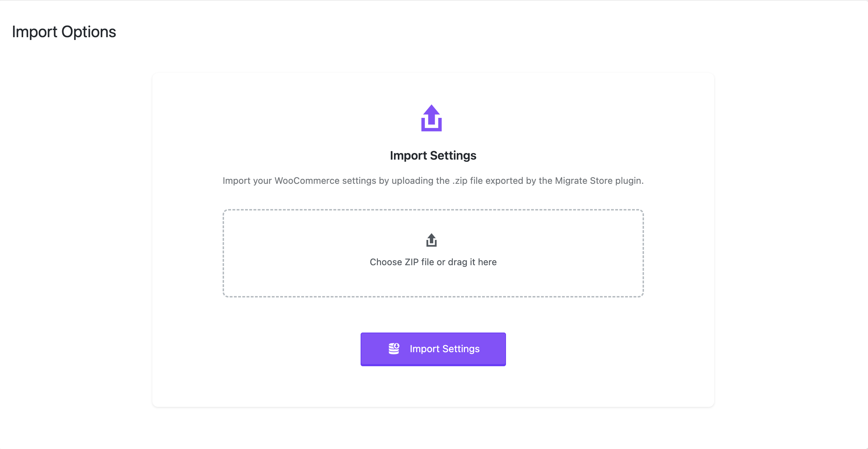Click the word 'exported' in the description
This screenshot has height=449, width=868.
point(504,181)
